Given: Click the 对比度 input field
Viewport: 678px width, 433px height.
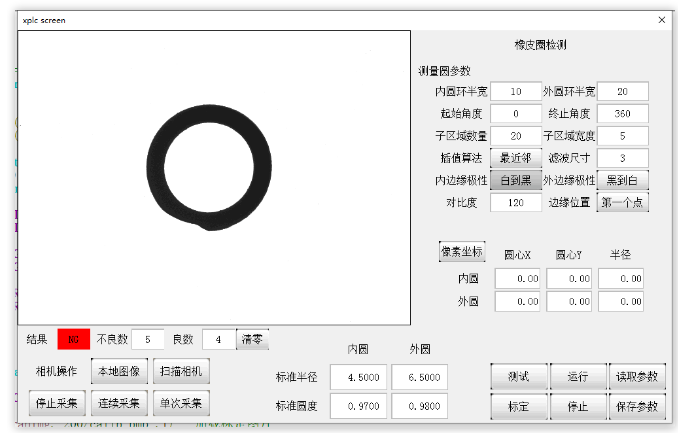Looking at the screenshot, I should point(516,202).
